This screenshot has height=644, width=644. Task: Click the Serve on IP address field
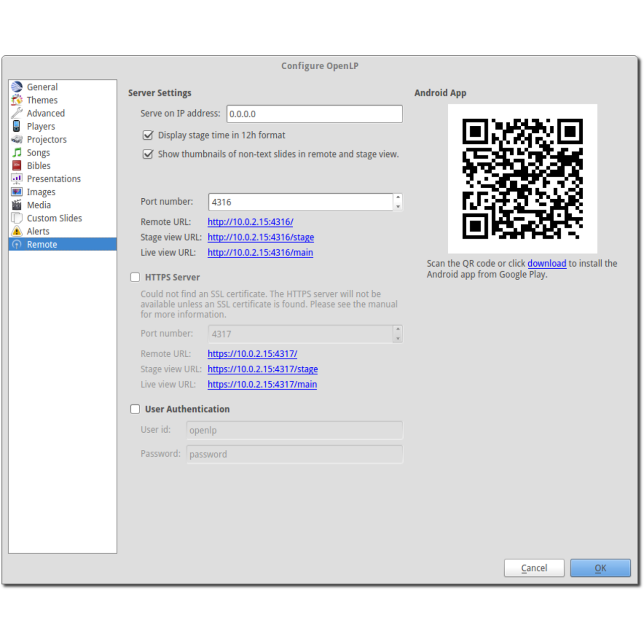(314, 114)
